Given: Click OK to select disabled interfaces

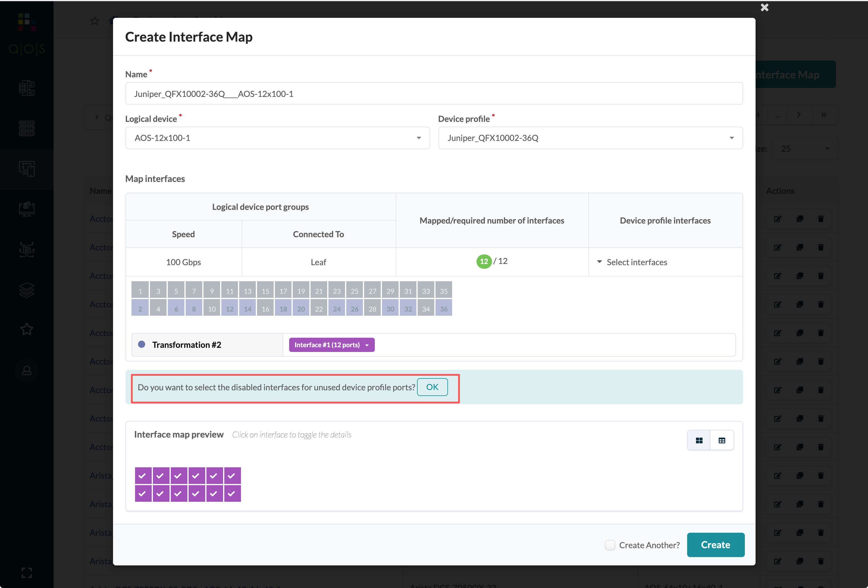Looking at the screenshot, I should pyautogui.click(x=432, y=387).
